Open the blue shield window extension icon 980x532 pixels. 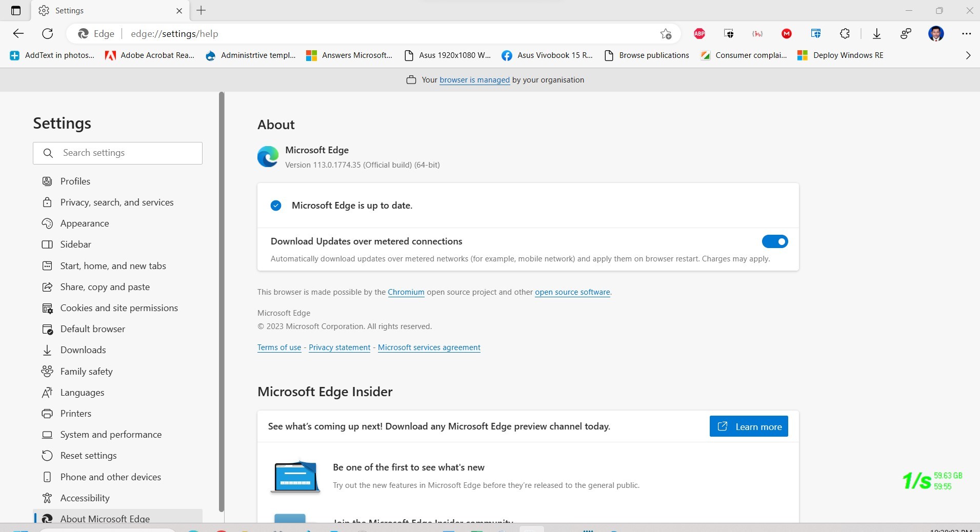[x=816, y=34]
